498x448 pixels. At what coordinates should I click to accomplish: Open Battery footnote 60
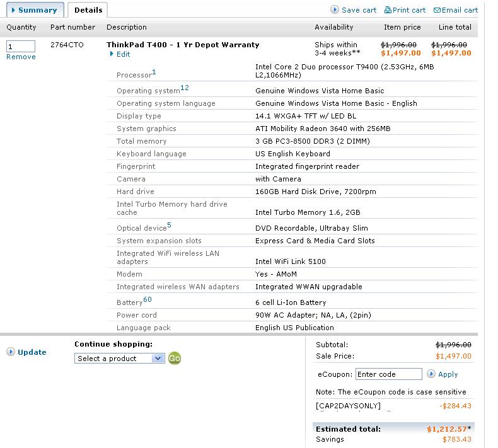(148, 299)
